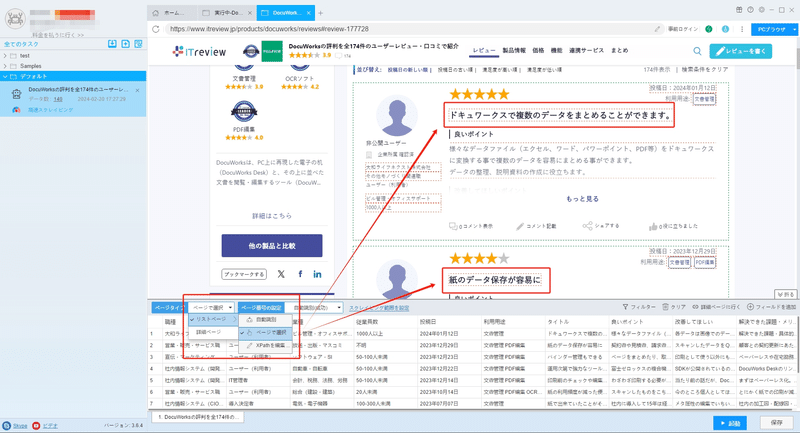The height and width of the screenshot is (433, 800).
Task: Choose XPathを編集 in the submenu
Action: click(266, 345)
